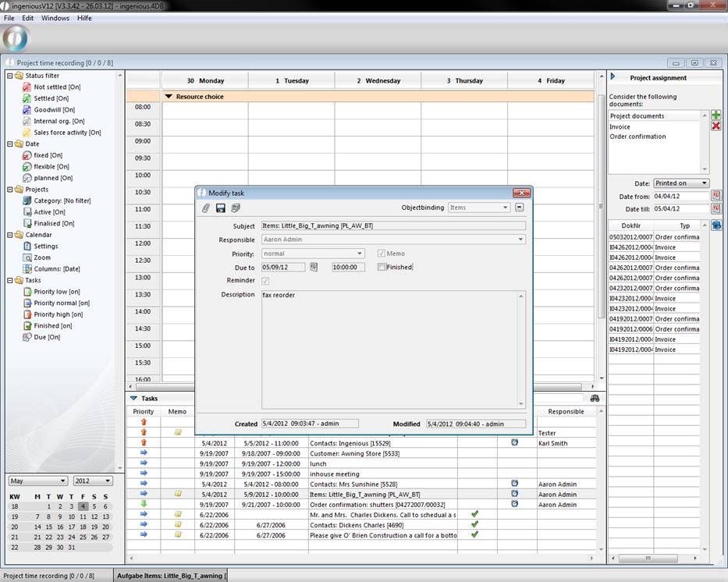Image resolution: width=728 pixels, height=582 pixels.
Task: Open the May month dropdown
Action: (37, 481)
